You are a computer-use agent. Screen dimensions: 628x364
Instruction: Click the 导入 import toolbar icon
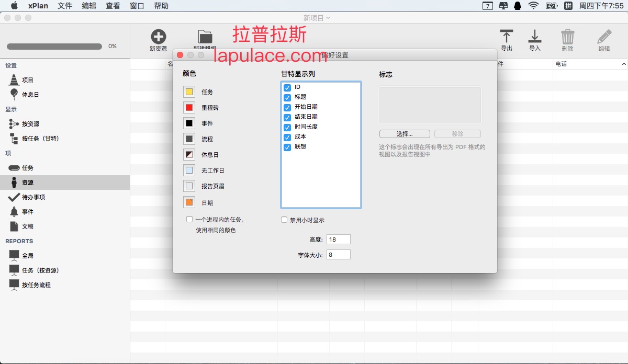(534, 37)
